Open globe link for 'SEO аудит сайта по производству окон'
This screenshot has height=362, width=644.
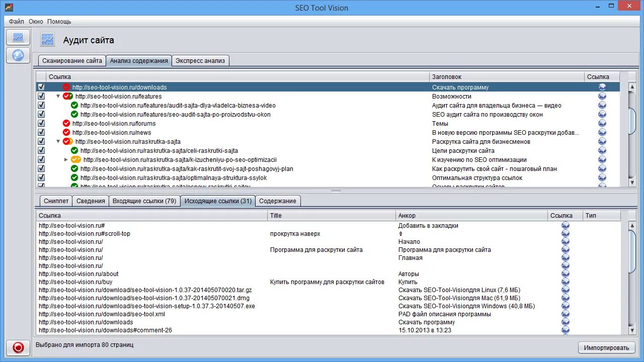(x=602, y=114)
